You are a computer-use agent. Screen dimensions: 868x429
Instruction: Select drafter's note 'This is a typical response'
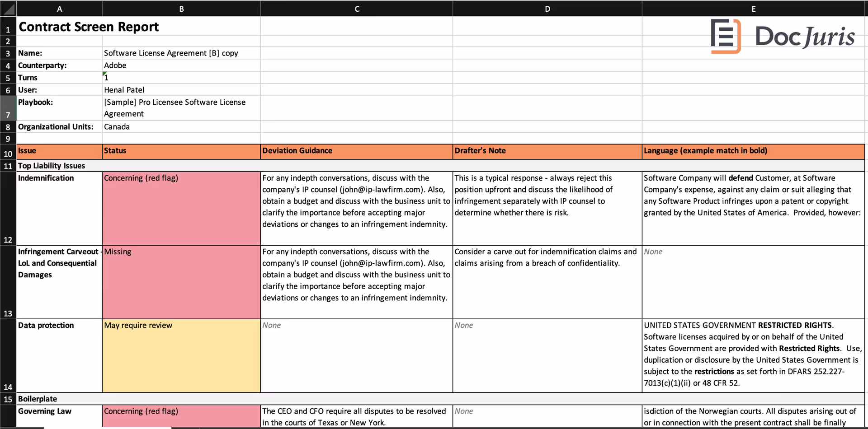547,209
